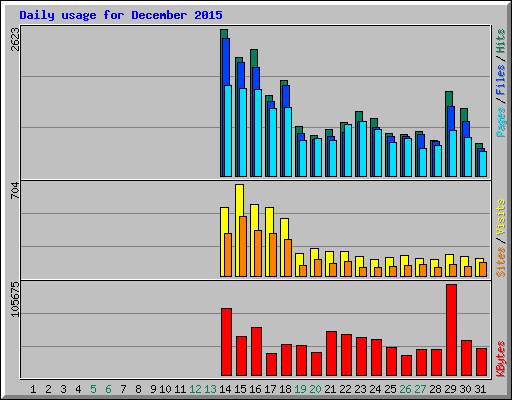Click the red KBytes bar for day 16
Viewport: 512px width, 400px height.
pos(256,352)
